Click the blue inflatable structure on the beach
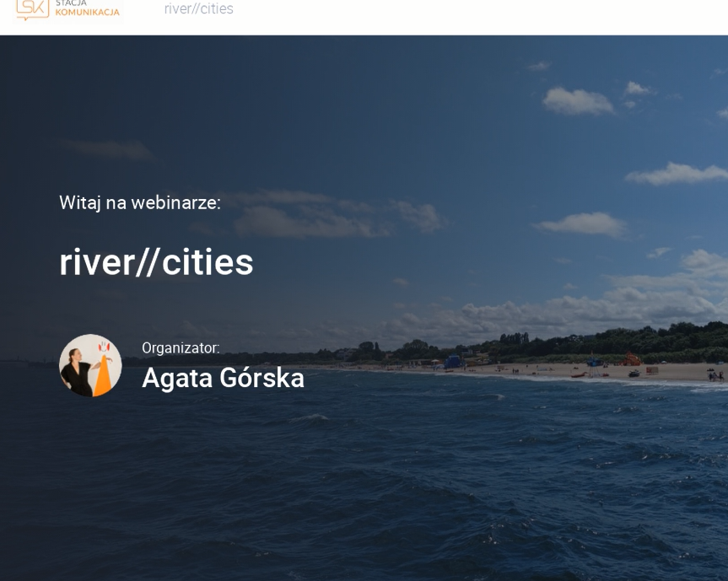This screenshot has height=581, width=728. coord(453,361)
